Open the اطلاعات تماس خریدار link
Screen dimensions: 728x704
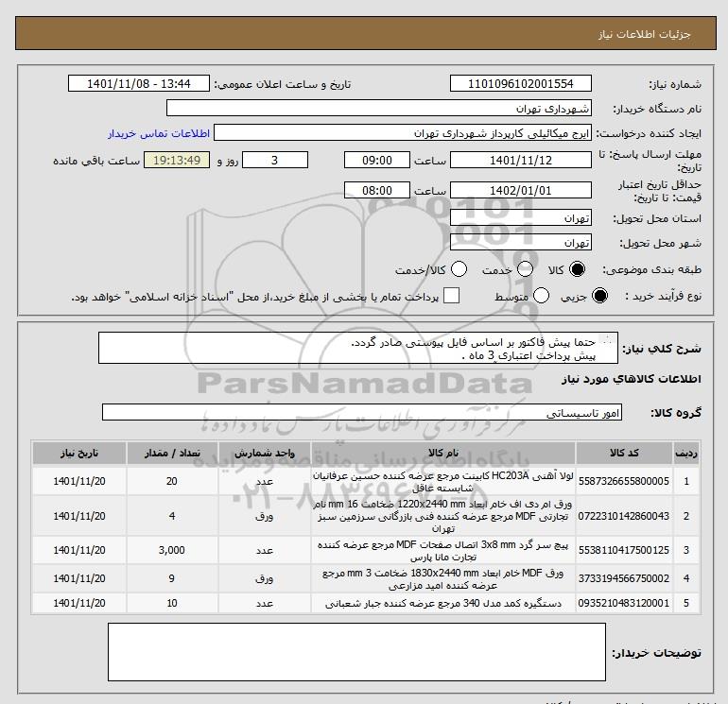159,133
